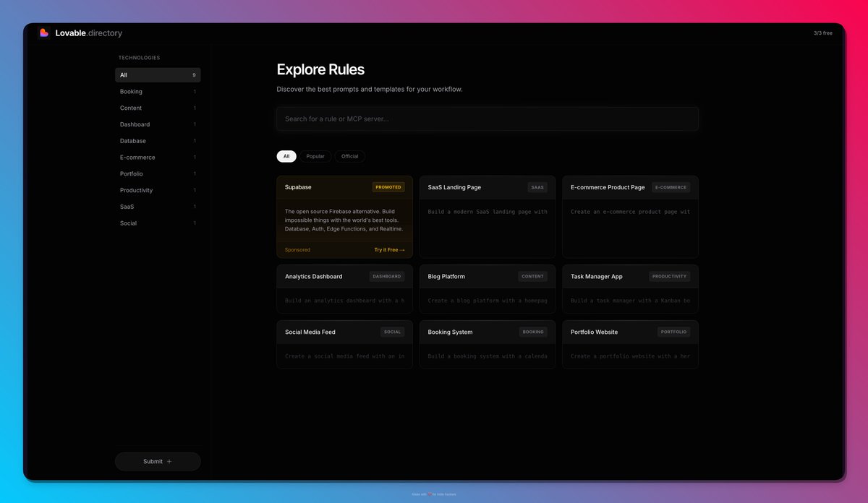Filter by E-commerce technology
Viewport: 868px width, 503px height.
[x=158, y=158]
